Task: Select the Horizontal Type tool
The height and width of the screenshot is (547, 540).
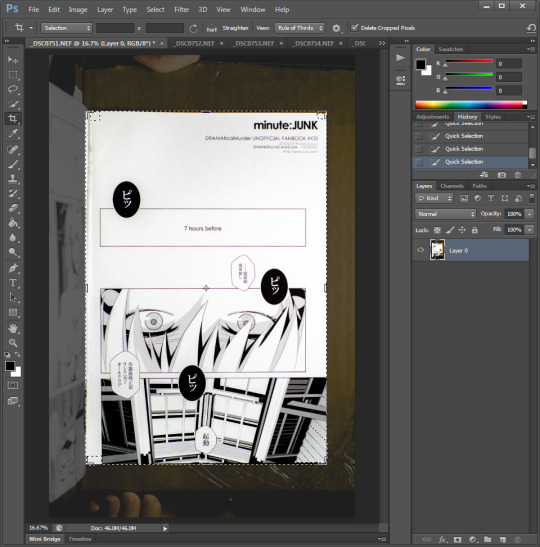Action: tap(13, 283)
